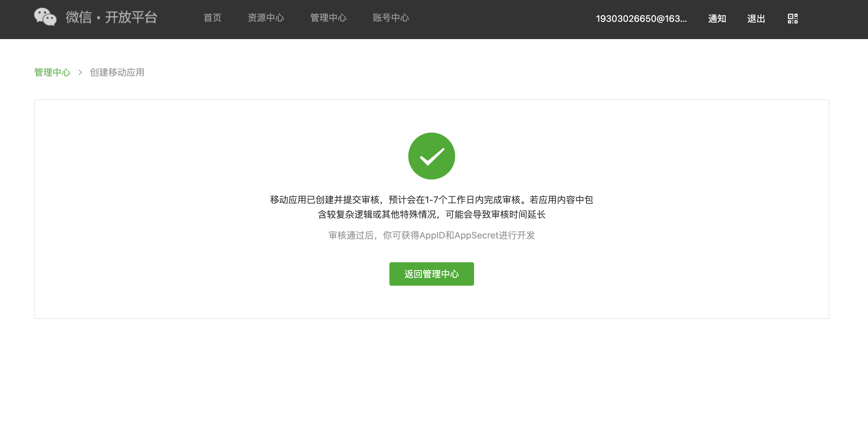Go to 首页 in the navigation bar
The image size is (868, 445).
212,18
